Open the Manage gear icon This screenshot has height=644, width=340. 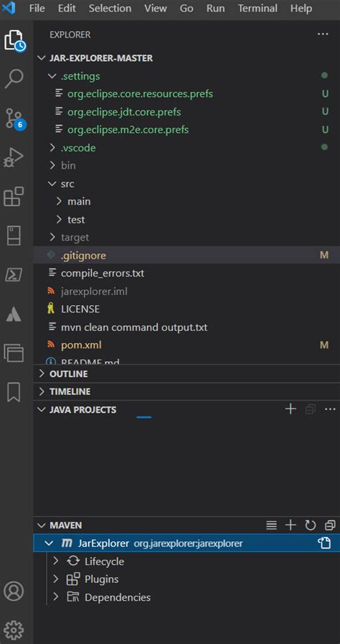(14, 630)
